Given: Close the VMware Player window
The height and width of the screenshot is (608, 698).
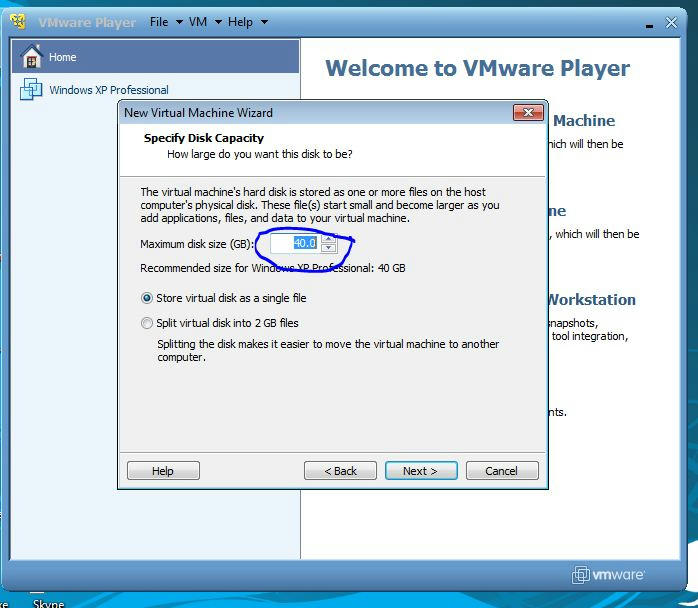Looking at the screenshot, I should click(671, 22).
